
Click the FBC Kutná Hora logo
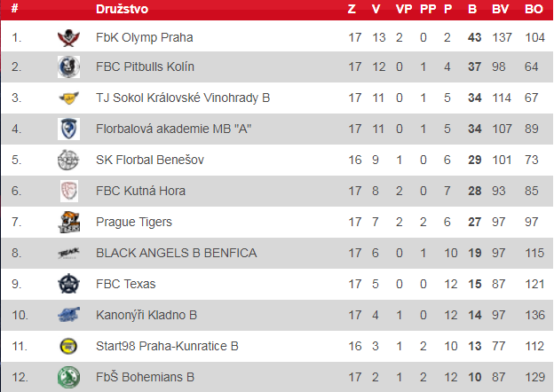[x=68, y=191]
